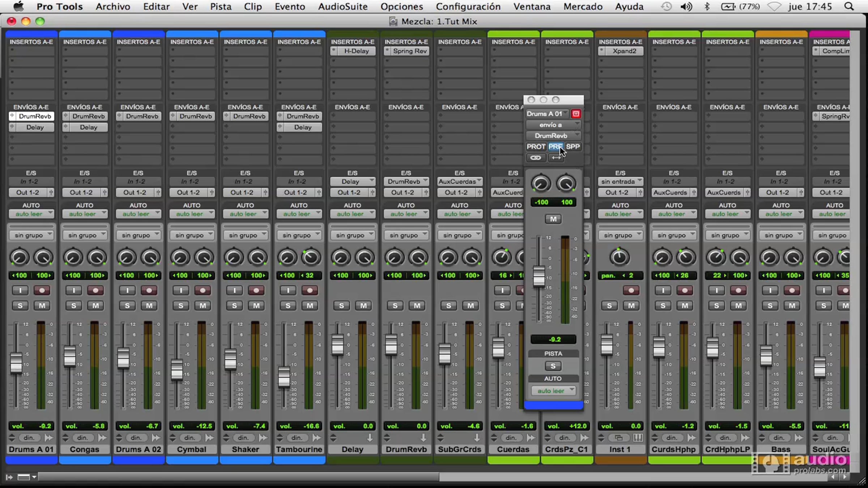Viewport: 868px width, 488px height.
Task: Open the Pista menu
Action: [x=221, y=7]
